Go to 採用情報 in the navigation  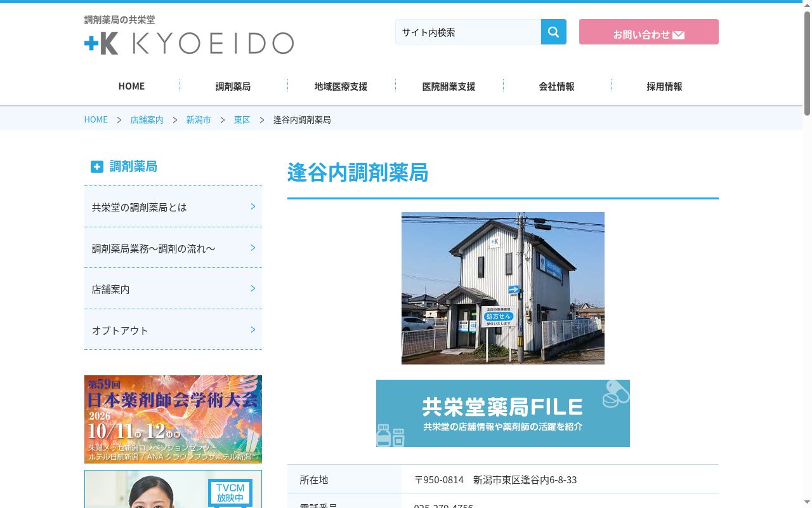[x=664, y=86]
